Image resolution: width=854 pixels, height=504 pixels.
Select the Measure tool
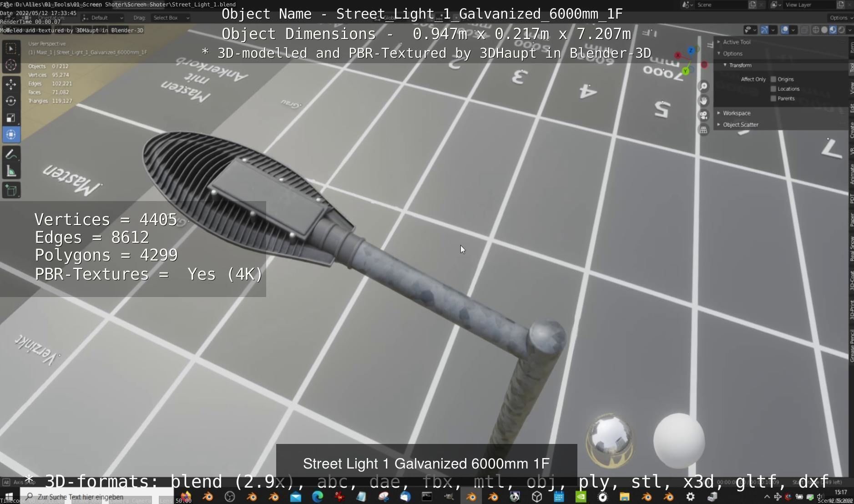click(11, 171)
